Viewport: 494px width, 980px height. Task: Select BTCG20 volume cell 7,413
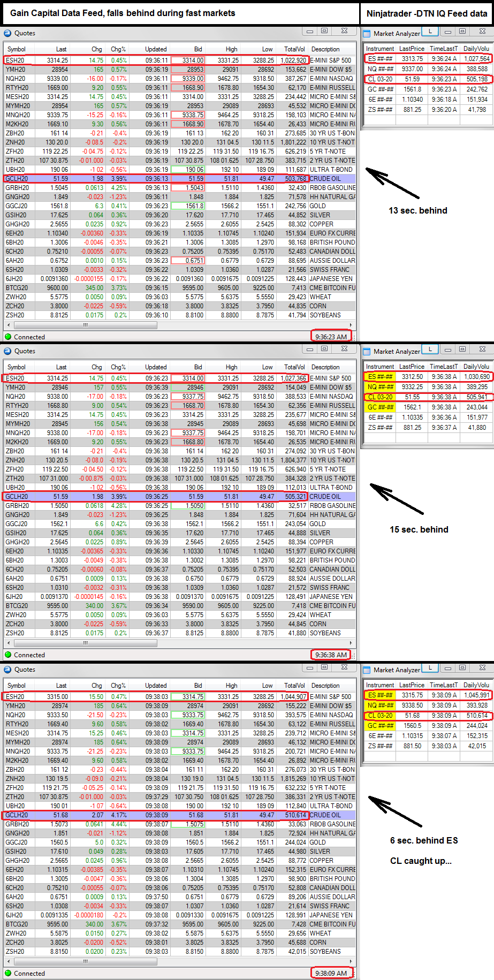pos(292,288)
